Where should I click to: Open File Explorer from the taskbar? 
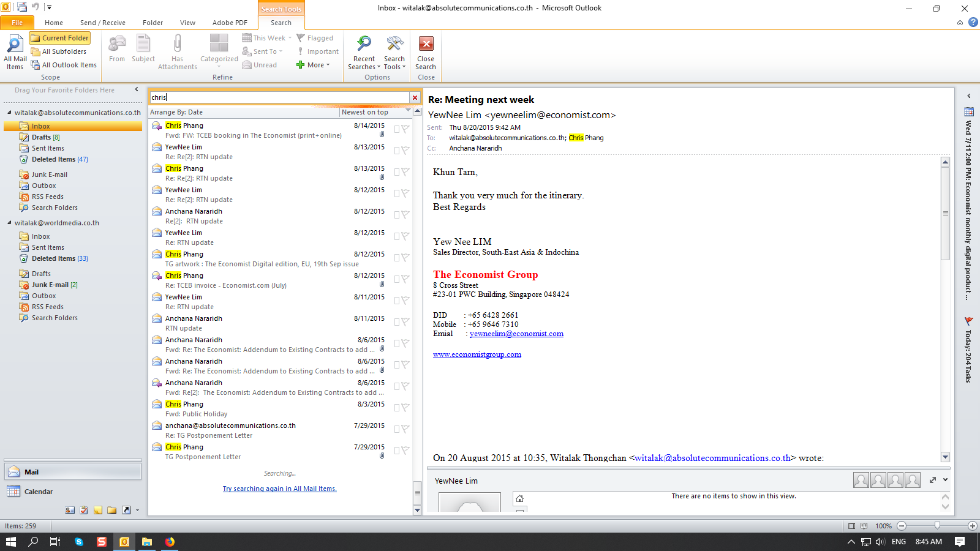[x=147, y=542]
